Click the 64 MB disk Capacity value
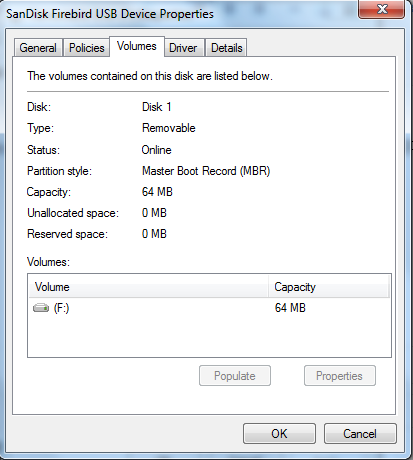413x460 pixels. [157, 192]
